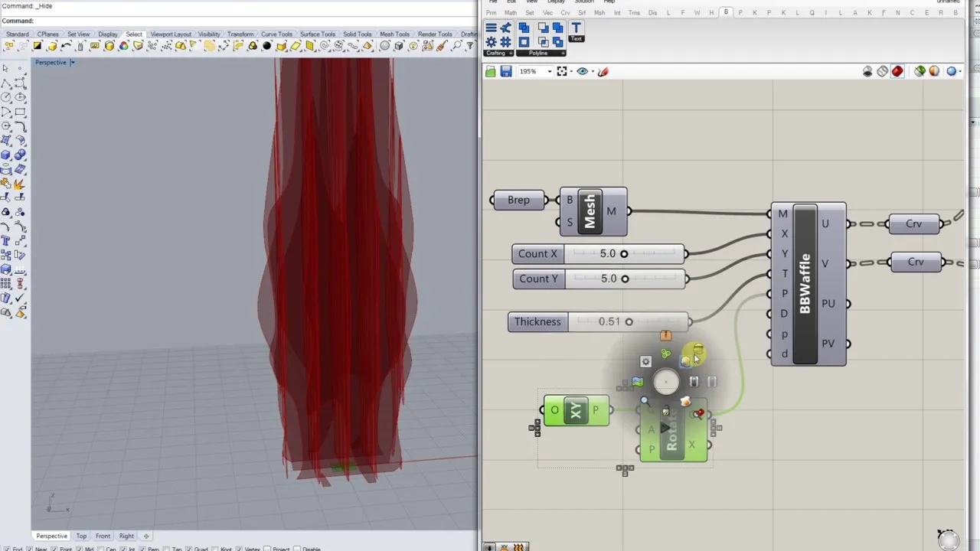
Task: Select the upper Crv output parameter
Action: tap(914, 223)
